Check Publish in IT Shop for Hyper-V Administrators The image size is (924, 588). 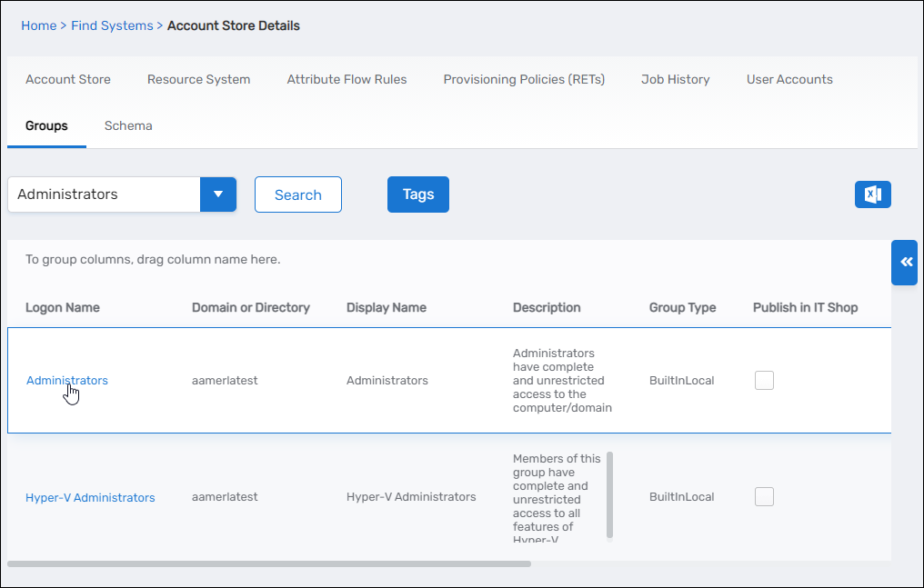[764, 497]
